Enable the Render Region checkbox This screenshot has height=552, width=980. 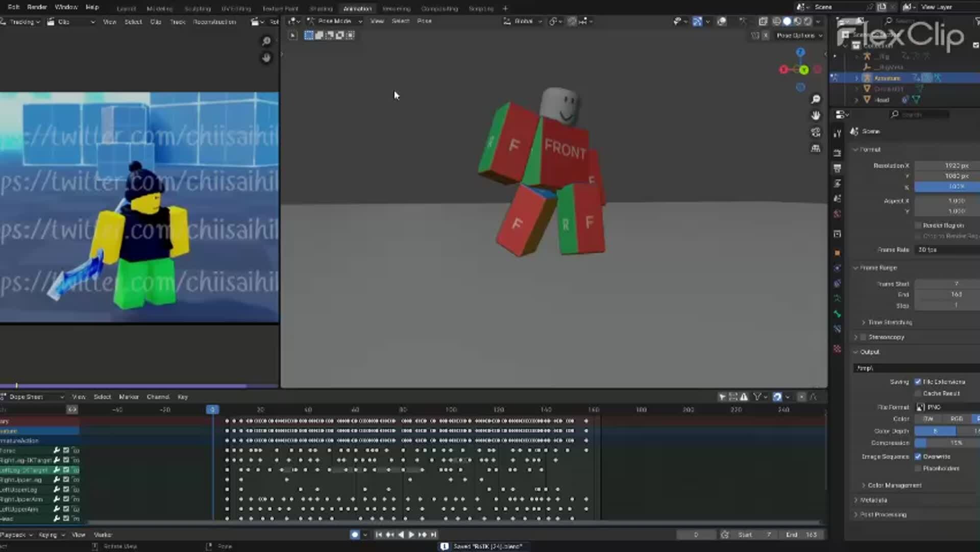[918, 225]
